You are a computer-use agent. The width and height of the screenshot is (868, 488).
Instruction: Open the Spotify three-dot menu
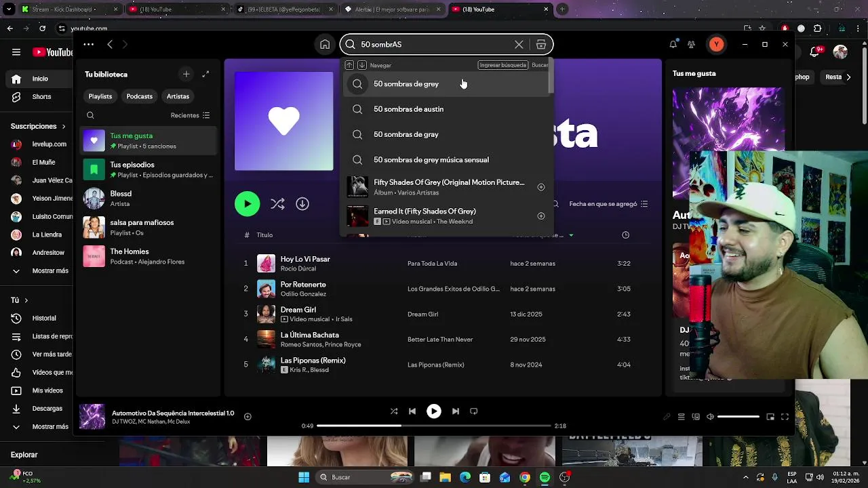[x=88, y=44]
